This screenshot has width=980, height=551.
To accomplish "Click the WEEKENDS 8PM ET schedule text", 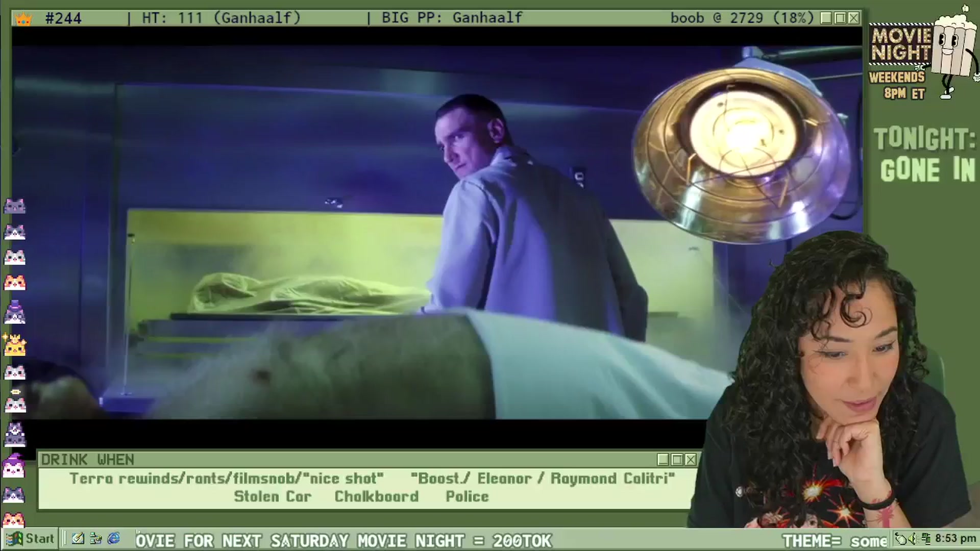I will click(x=897, y=85).
